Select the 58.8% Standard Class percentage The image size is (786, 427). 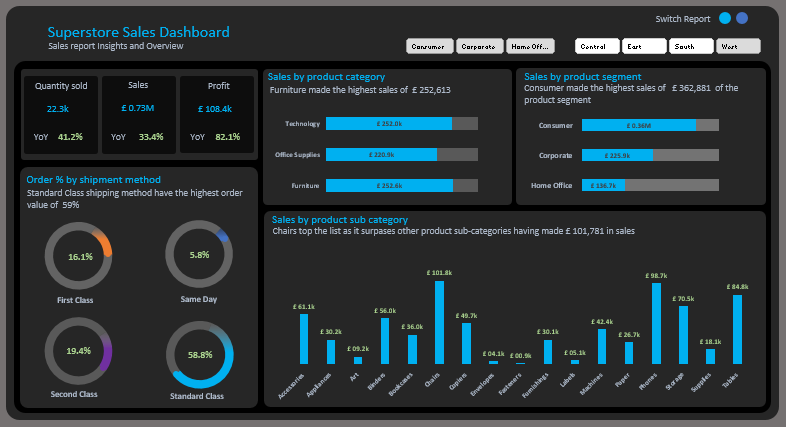tap(200, 355)
